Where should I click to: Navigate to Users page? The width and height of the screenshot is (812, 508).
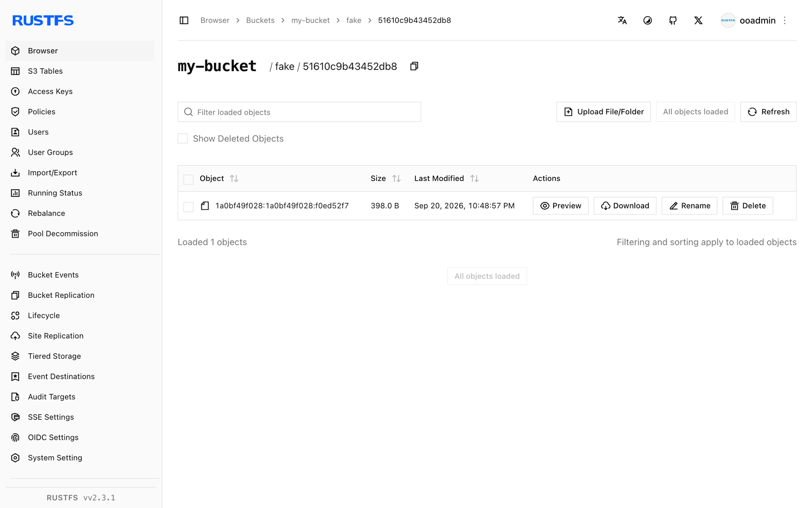pos(80,132)
